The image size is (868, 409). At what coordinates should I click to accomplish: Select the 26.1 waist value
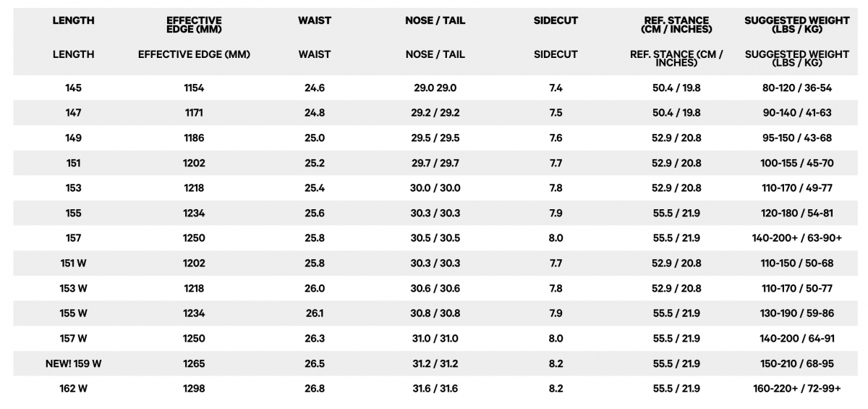(315, 313)
